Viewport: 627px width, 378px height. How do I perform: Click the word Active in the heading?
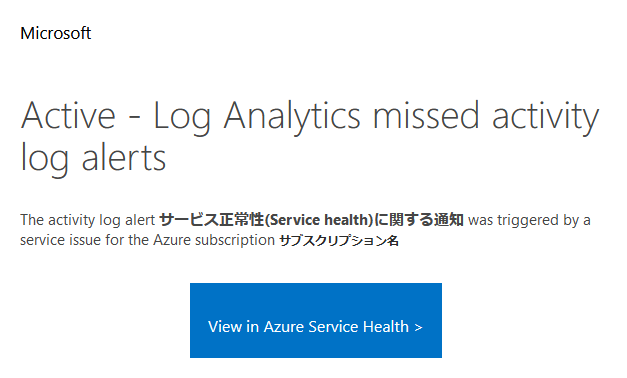(x=68, y=116)
